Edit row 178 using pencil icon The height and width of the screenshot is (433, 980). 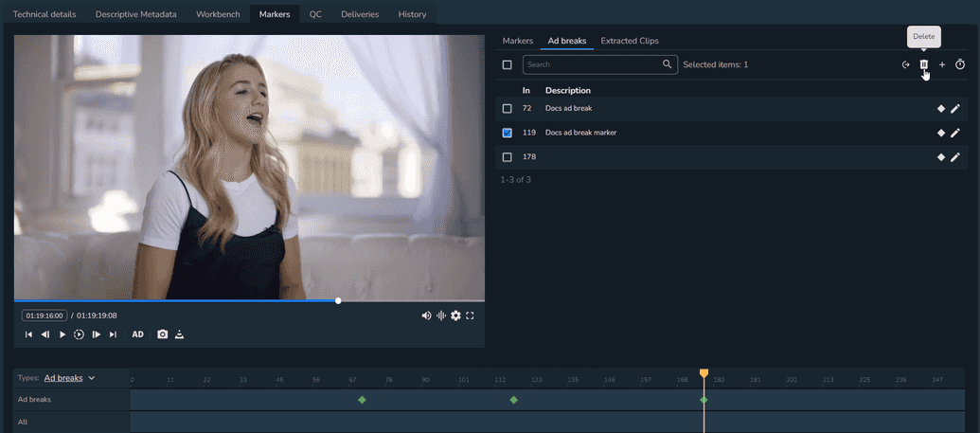tap(955, 157)
